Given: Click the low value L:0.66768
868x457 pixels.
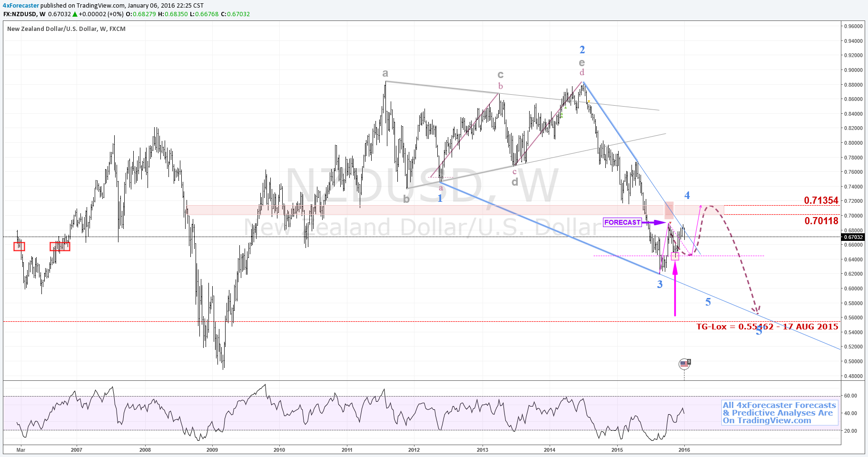Looking at the screenshot, I should coord(204,14).
